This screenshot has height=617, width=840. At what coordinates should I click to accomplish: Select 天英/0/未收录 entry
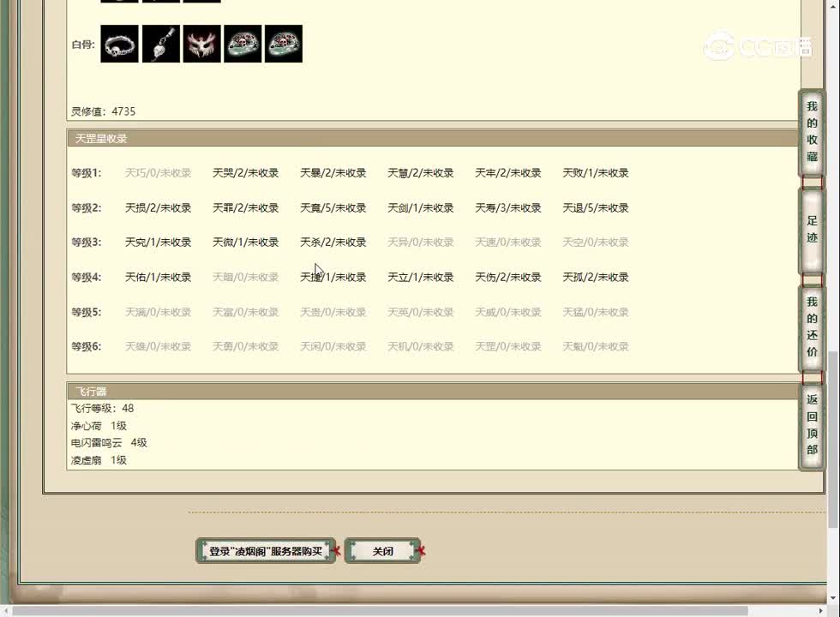[x=421, y=312]
